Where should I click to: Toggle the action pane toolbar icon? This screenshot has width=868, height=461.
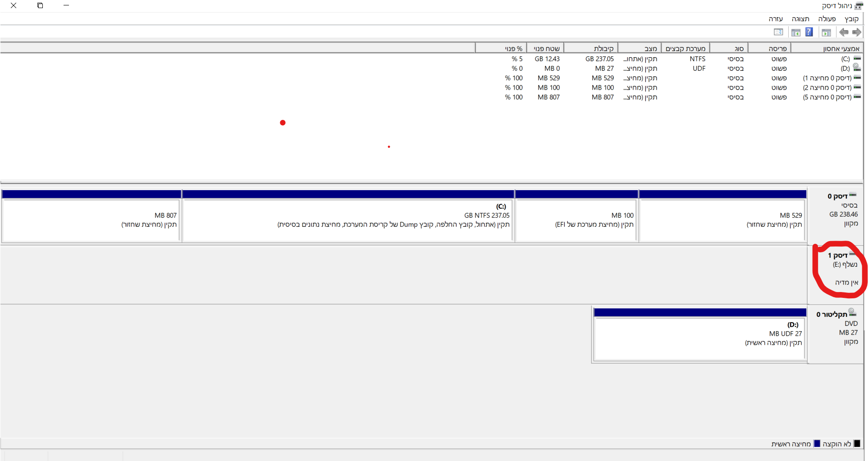[796, 32]
